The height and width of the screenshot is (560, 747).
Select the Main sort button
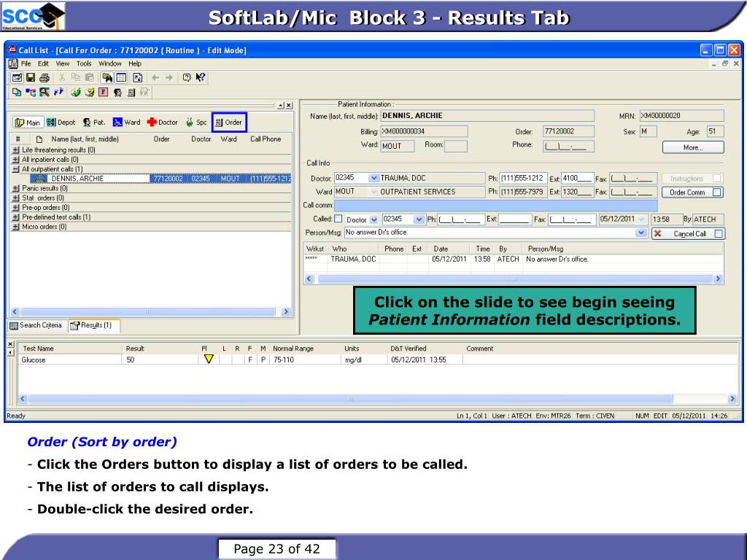(x=28, y=122)
